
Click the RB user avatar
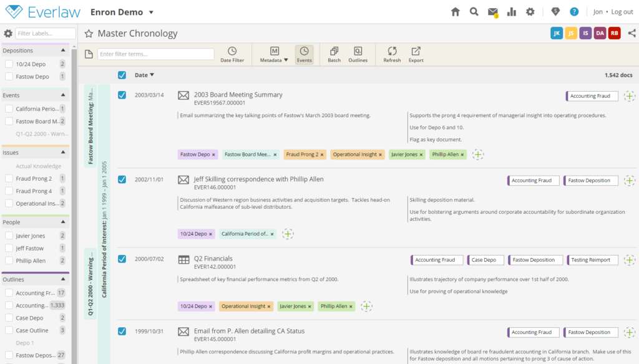[614, 34]
